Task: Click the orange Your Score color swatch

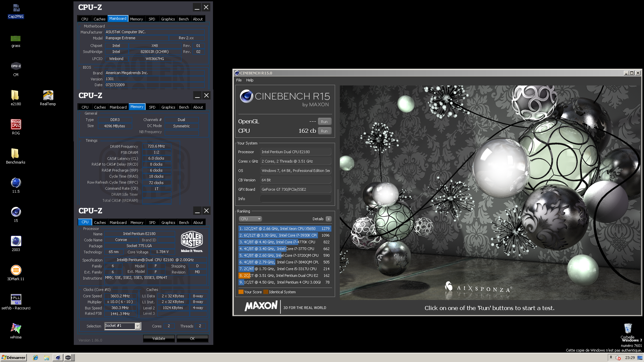Action: tap(241, 292)
